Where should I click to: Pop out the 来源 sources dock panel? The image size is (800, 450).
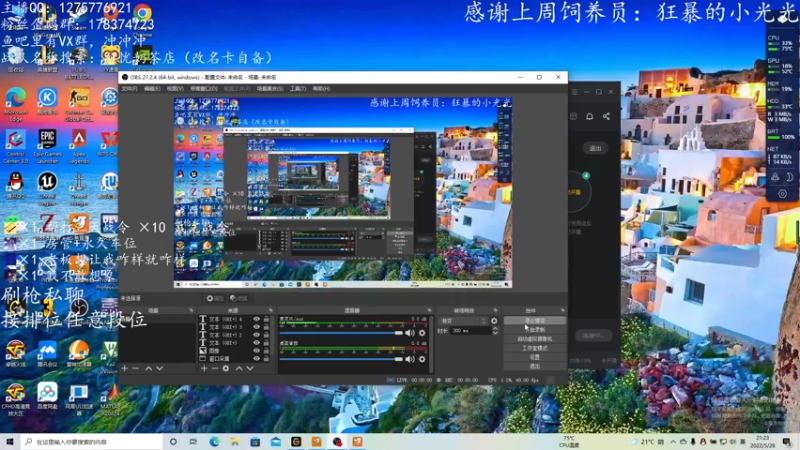tap(271, 310)
